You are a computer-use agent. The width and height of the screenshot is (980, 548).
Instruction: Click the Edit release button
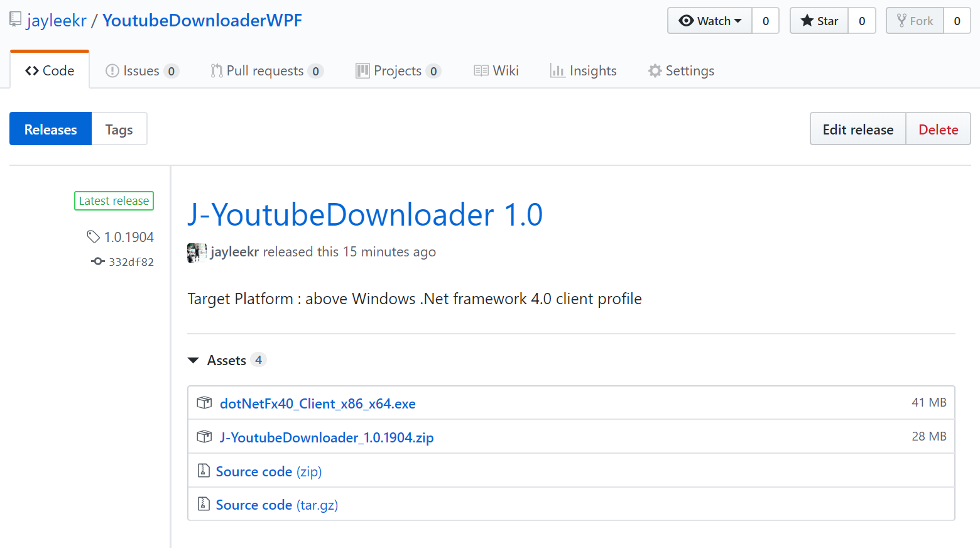pos(858,129)
